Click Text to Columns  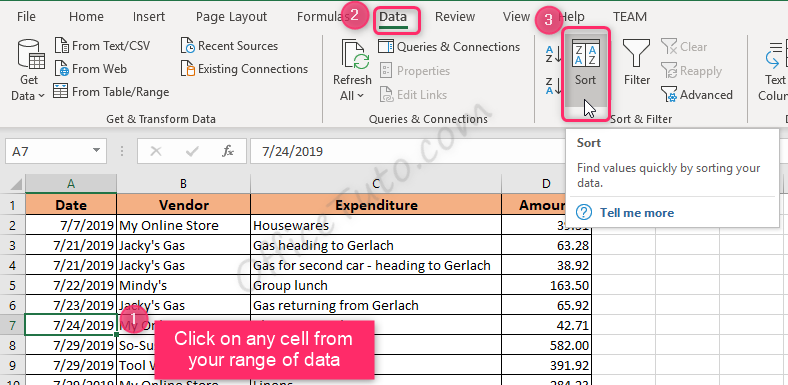pyautogui.click(x=774, y=70)
